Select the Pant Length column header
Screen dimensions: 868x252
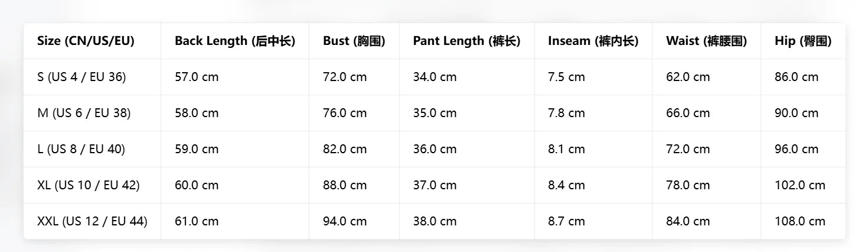[x=466, y=41]
